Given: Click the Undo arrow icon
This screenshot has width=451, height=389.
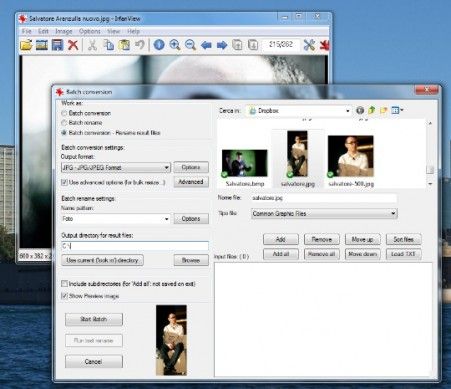Looking at the screenshot, I should click(139, 45).
